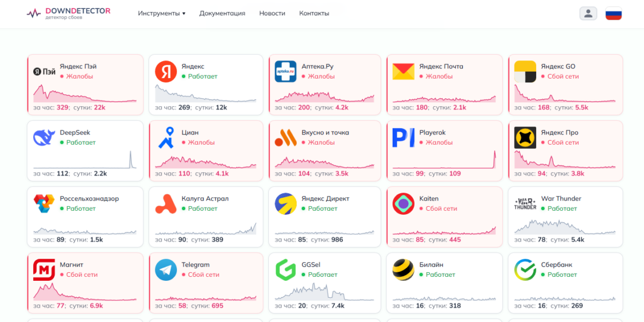Click the 'сутки: 22k' value
This screenshot has height=322, width=644.
89,107
